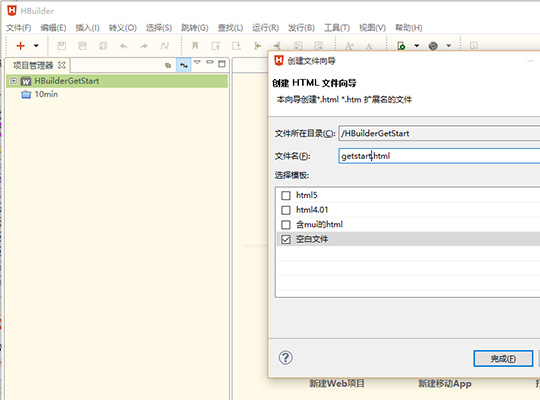
Task: Toggle link with editor in project manager
Action: coord(184,65)
